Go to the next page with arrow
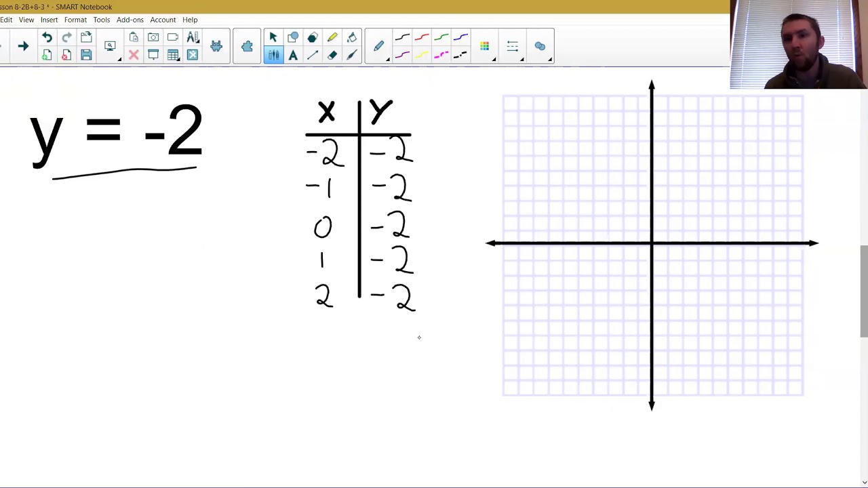The width and height of the screenshot is (868, 488). [23, 46]
